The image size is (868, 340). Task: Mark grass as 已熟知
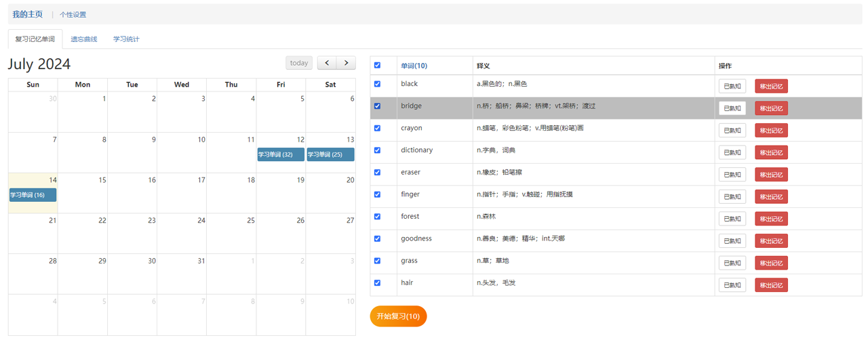pyautogui.click(x=732, y=263)
